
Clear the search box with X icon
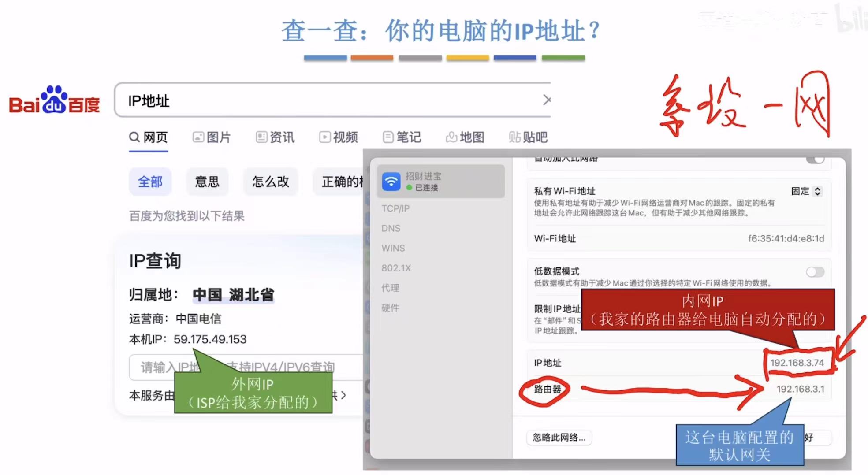click(x=546, y=100)
